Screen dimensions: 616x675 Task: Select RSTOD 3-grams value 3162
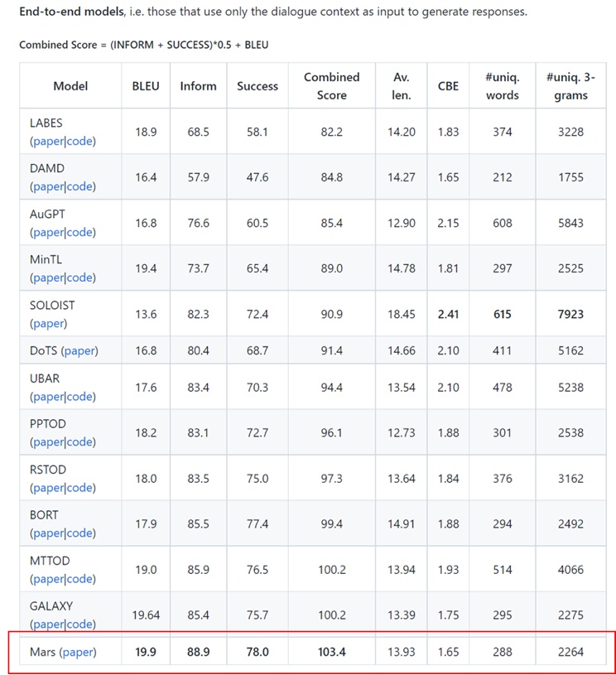570,479
